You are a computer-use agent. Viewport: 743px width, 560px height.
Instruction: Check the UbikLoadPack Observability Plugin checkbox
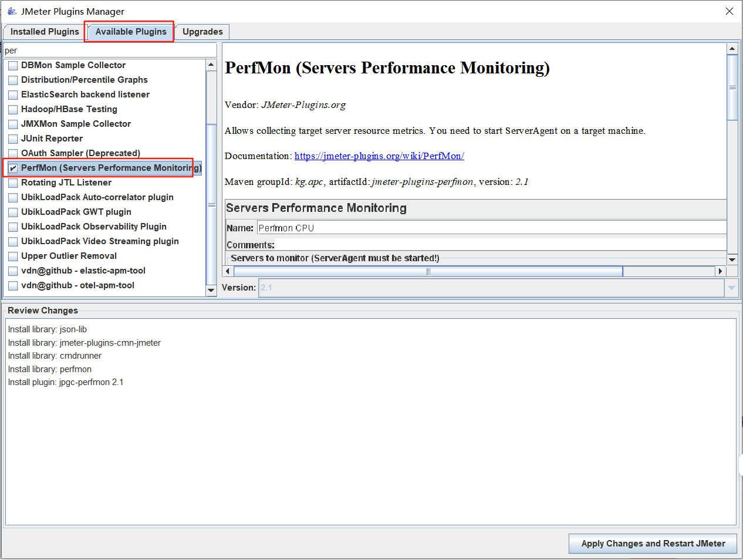coord(13,227)
